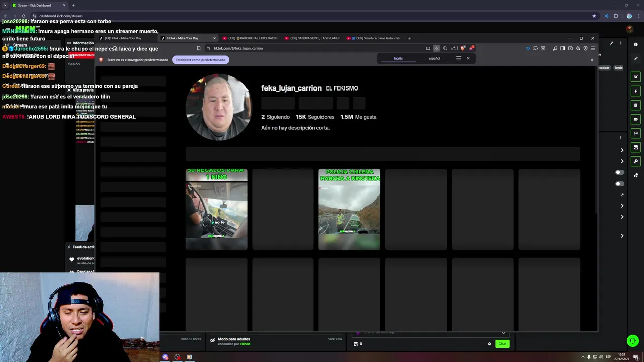Open tab search dropdown in outer browser

click(5, 5)
